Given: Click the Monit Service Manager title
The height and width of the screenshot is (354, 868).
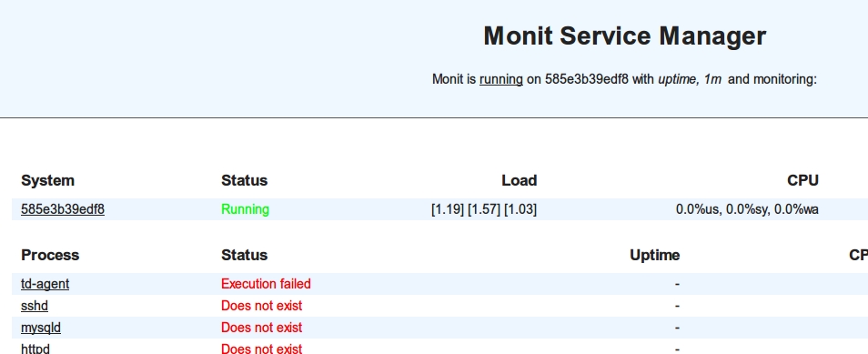Looking at the screenshot, I should click(x=624, y=36).
